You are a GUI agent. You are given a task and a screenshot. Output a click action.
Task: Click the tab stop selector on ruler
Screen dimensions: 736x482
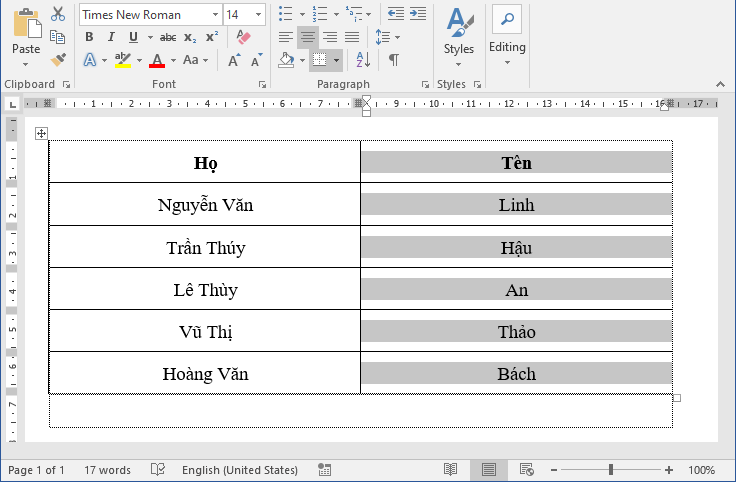point(13,104)
